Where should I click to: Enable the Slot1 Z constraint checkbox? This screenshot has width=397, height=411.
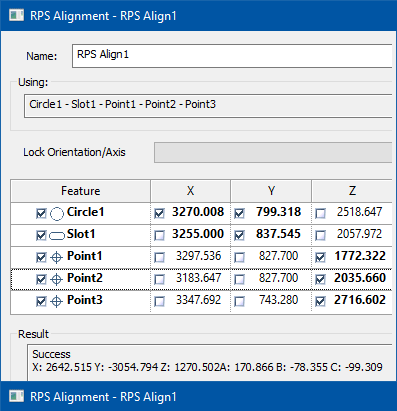point(320,235)
